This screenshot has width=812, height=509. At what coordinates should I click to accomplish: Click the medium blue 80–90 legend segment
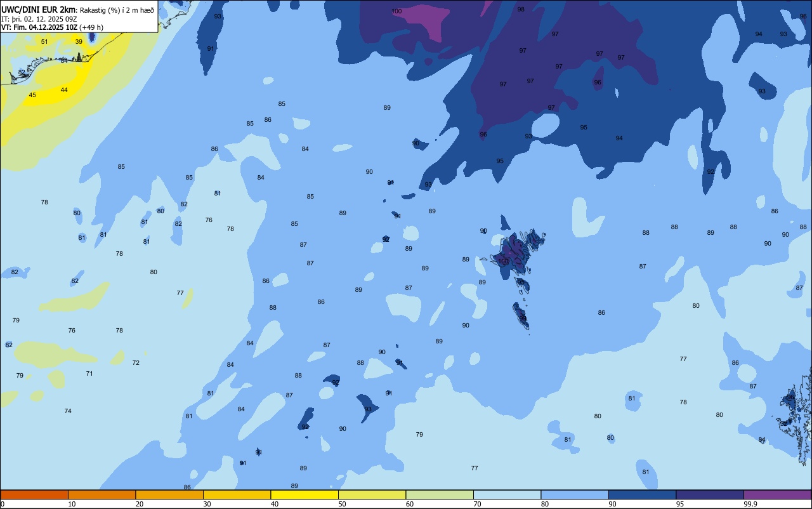575,494
